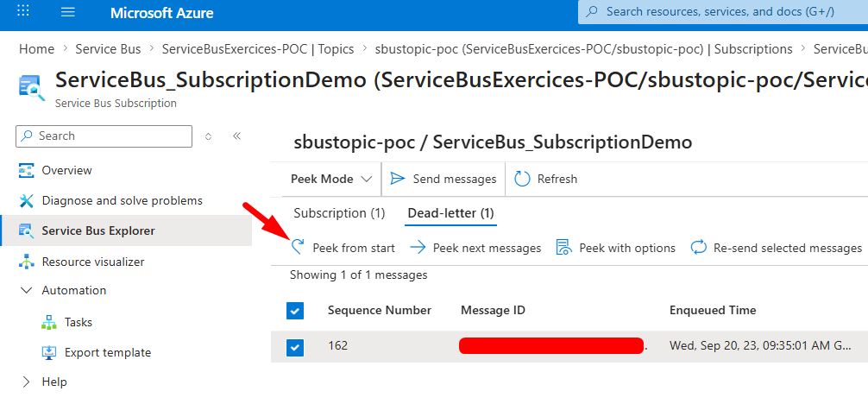868x404 pixels.
Task: Open Tasks under Automation
Action: [x=78, y=322]
